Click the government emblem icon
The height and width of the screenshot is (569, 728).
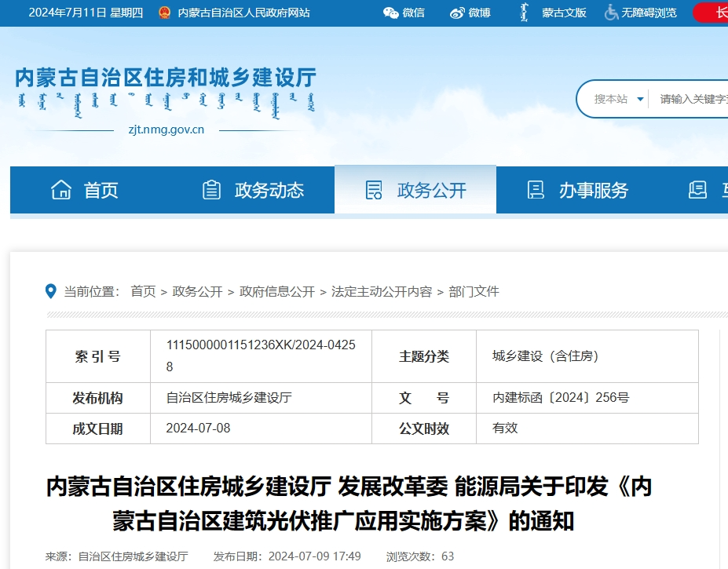click(163, 13)
